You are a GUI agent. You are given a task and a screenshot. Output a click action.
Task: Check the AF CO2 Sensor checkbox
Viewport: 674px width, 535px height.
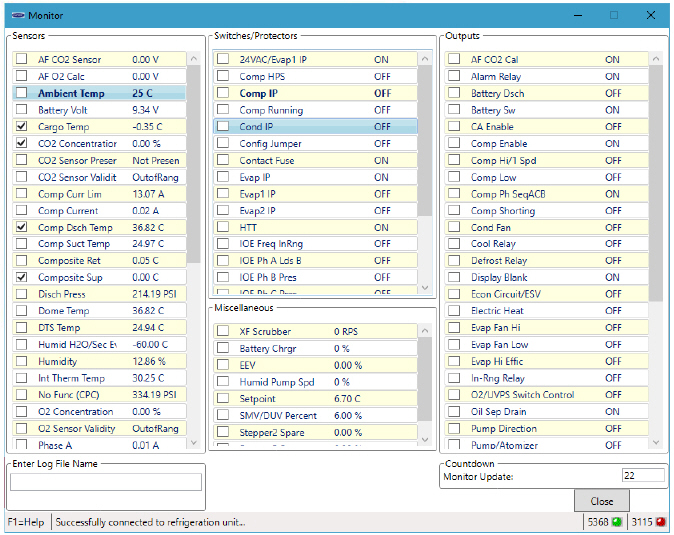[21, 59]
